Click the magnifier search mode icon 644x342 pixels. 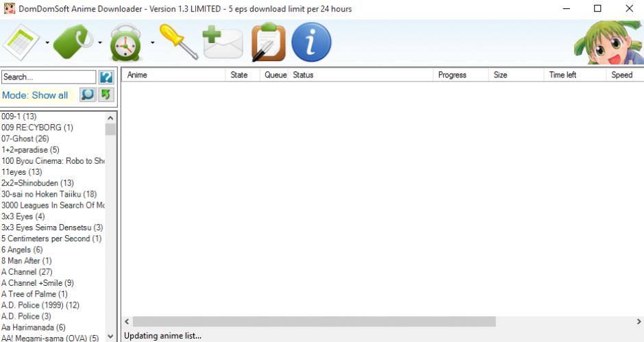click(88, 95)
